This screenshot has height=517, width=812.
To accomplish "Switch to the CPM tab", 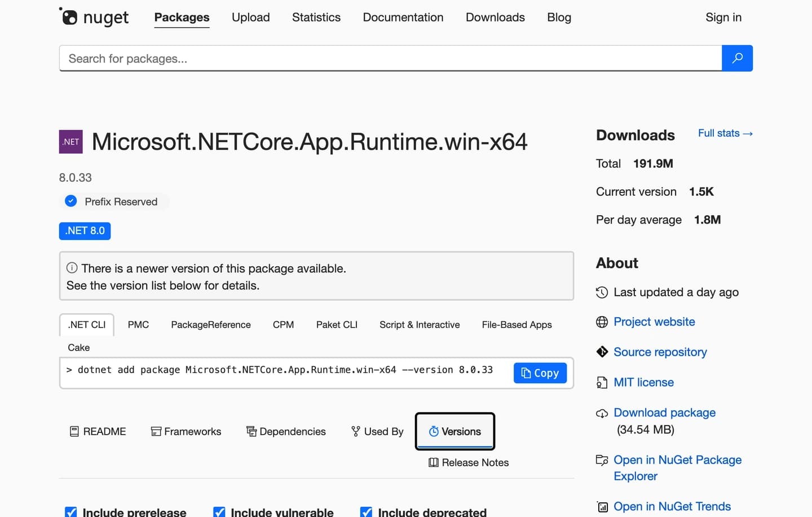I will point(283,325).
